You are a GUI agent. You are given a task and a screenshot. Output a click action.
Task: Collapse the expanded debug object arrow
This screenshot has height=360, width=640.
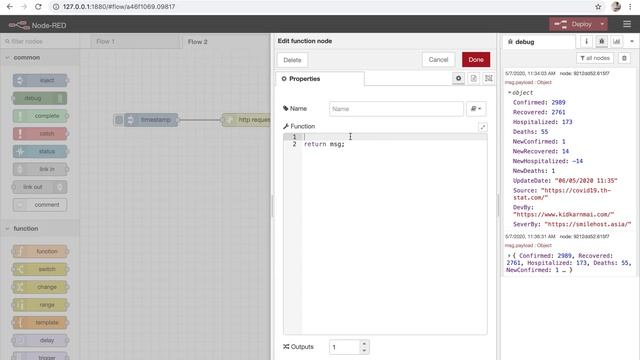point(509,93)
